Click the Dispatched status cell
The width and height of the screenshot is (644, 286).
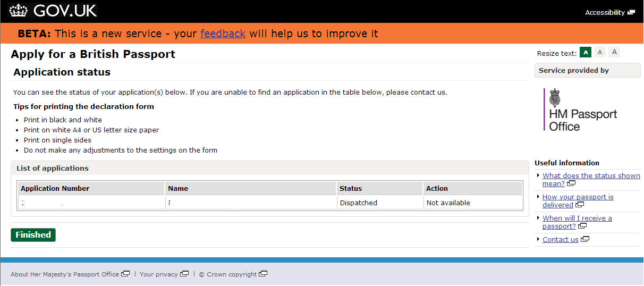click(359, 203)
